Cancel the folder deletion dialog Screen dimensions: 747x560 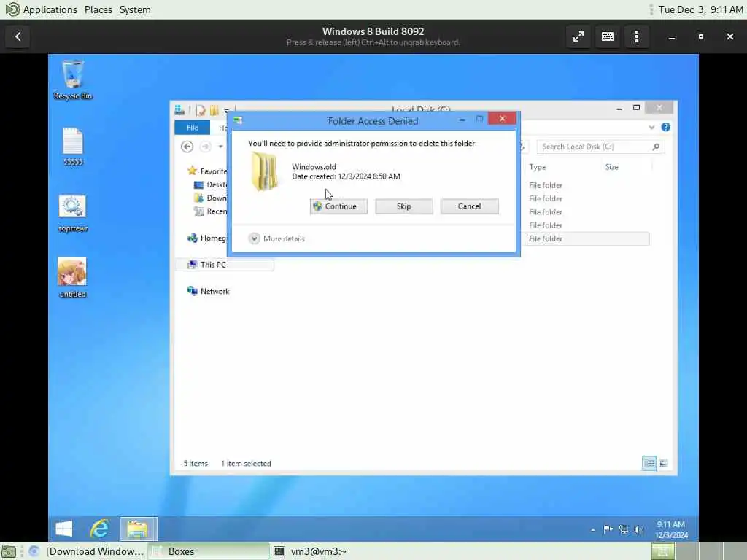[469, 206]
